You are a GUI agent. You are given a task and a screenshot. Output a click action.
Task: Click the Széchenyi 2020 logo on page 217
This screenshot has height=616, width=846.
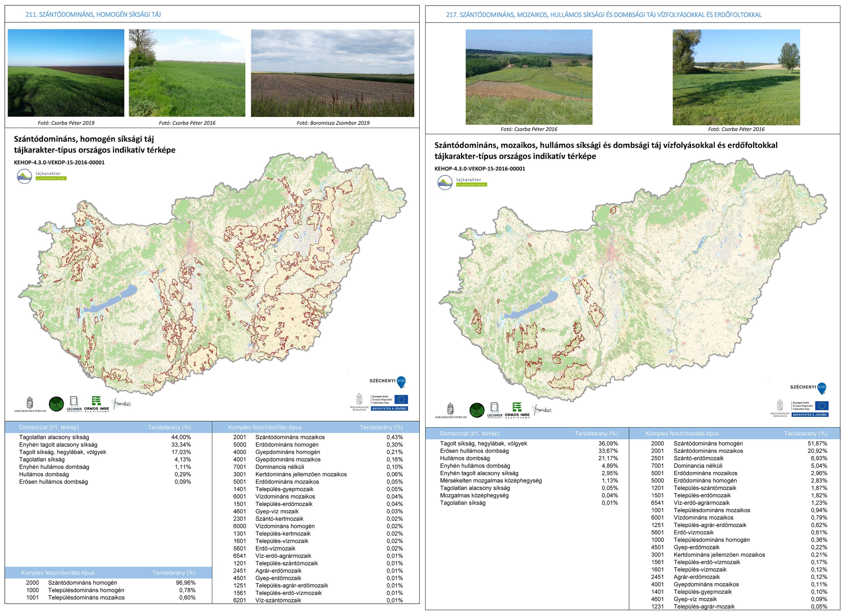coord(808,389)
